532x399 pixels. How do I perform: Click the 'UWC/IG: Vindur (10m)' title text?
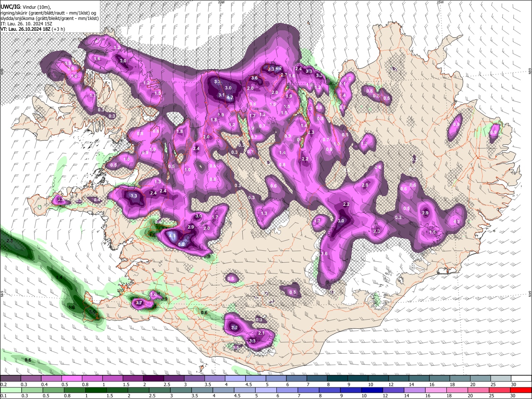25,7
